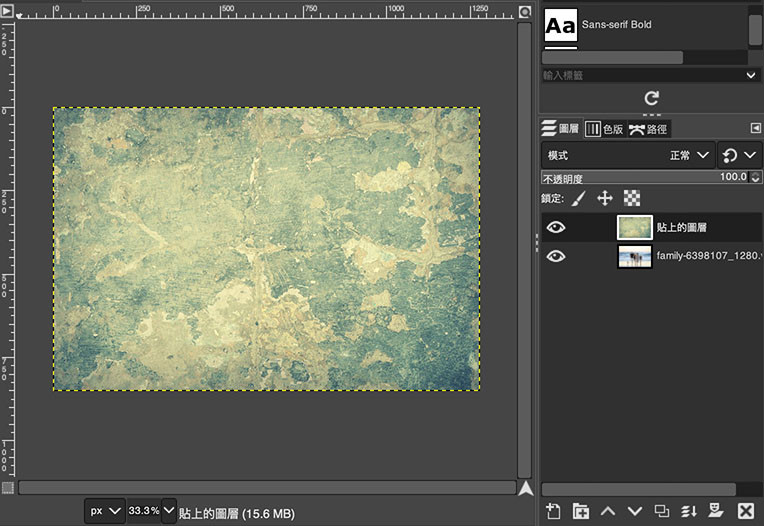Click the fonts list horizontal scrollbar

click(x=612, y=57)
